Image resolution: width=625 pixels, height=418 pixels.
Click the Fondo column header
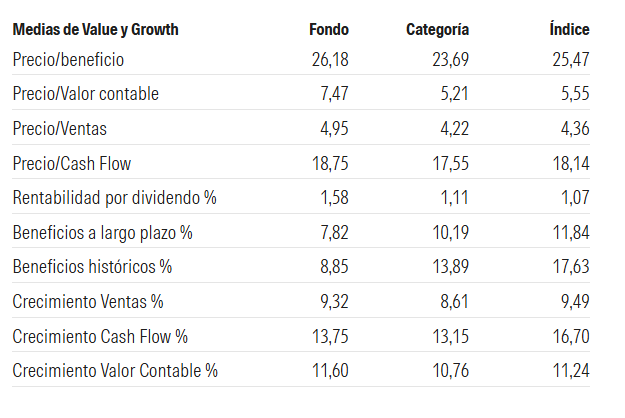pyautogui.click(x=329, y=30)
